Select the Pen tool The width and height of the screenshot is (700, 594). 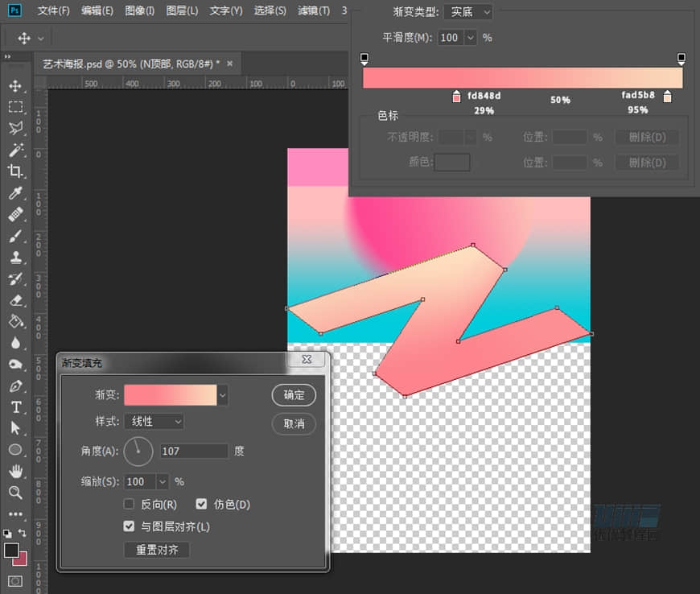coord(15,386)
